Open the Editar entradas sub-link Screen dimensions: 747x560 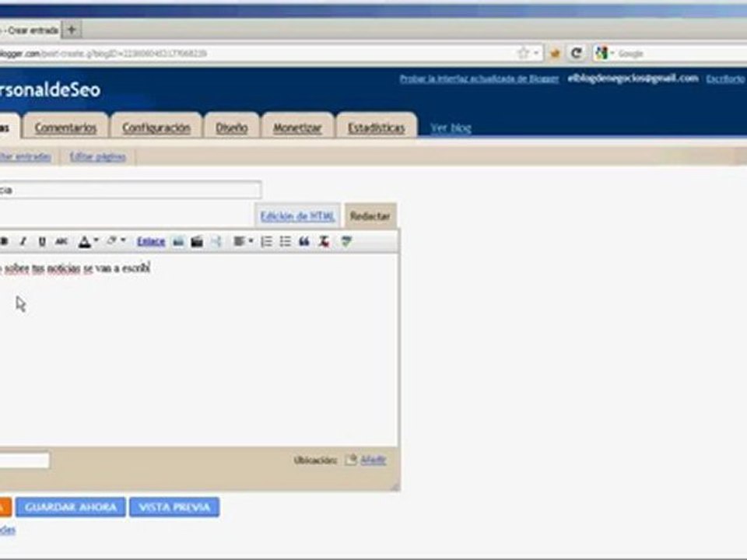click(x=25, y=156)
